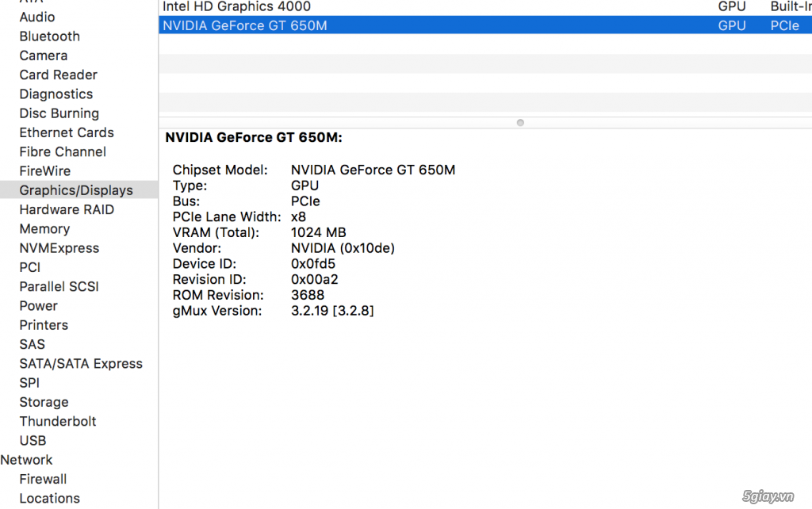Open the Bluetooth hardware section

point(49,36)
